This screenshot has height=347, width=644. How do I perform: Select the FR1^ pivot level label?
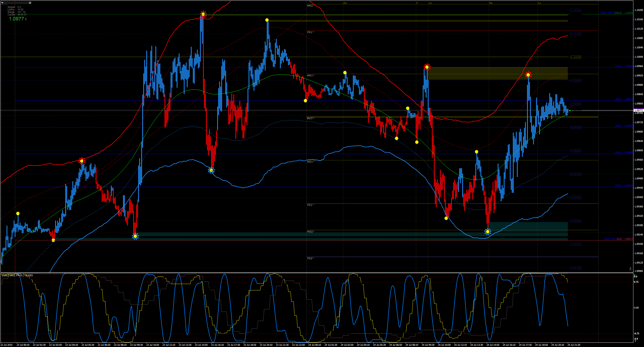pos(311,32)
